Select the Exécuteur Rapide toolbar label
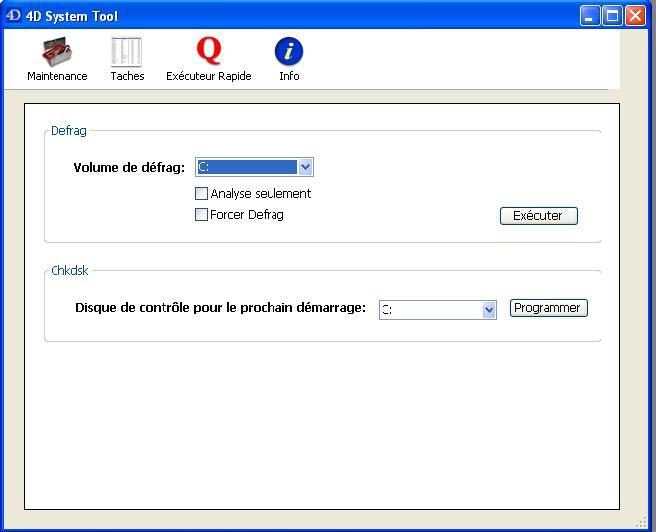This screenshot has height=532, width=656. 208,76
